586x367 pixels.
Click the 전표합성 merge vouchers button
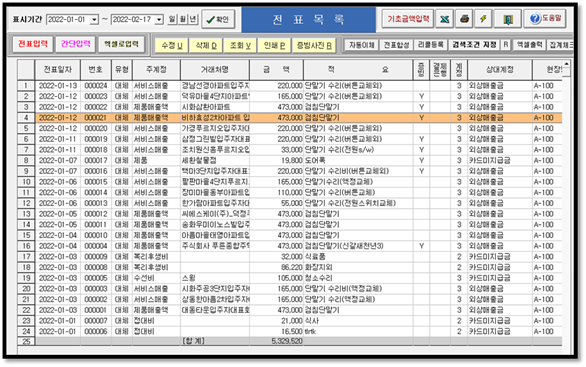(396, 45)
